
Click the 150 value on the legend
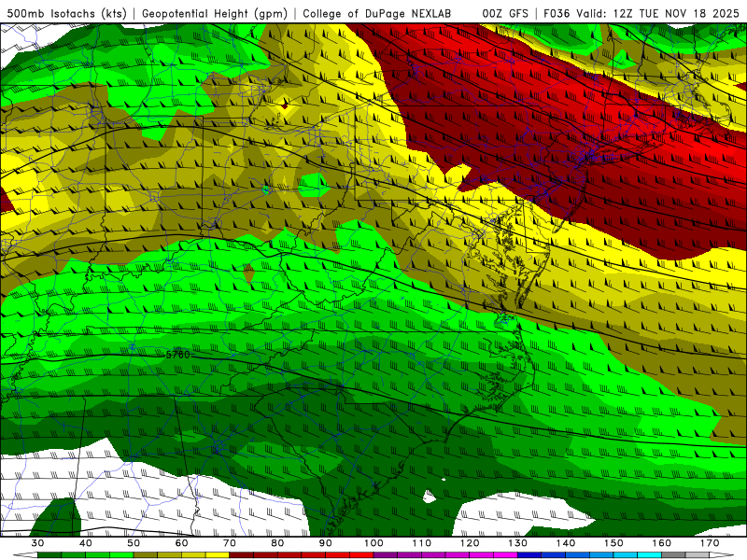click(613, 543)
